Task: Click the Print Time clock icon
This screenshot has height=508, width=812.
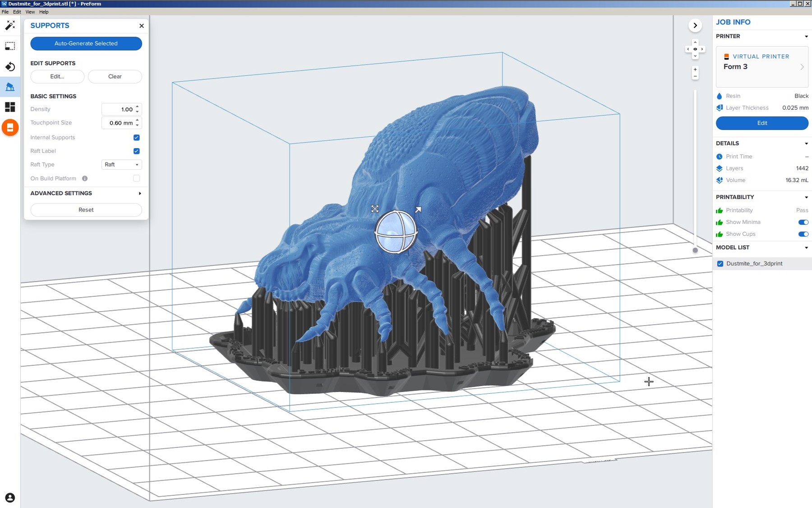Action: pyautogui.click(x=719, y=157)
